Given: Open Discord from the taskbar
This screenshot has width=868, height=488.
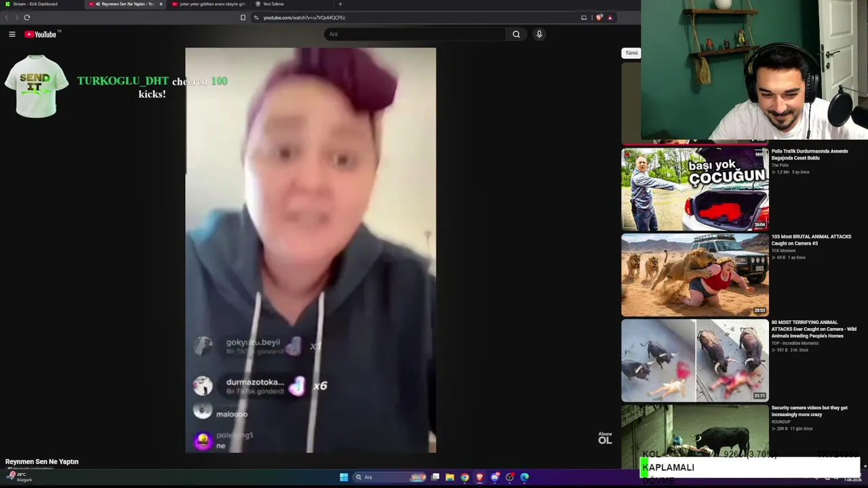Looking at the screenshot, I should (495, 477).
